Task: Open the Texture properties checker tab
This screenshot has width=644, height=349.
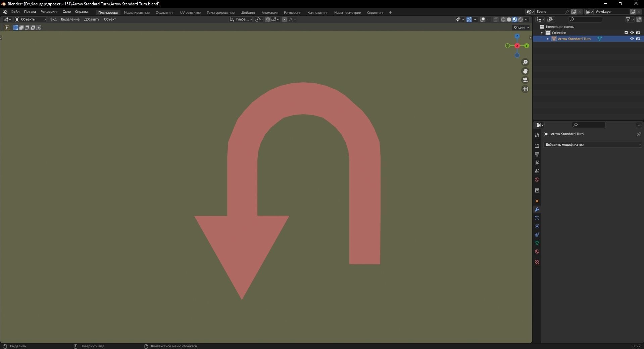Action: click(x=537, y=262)
